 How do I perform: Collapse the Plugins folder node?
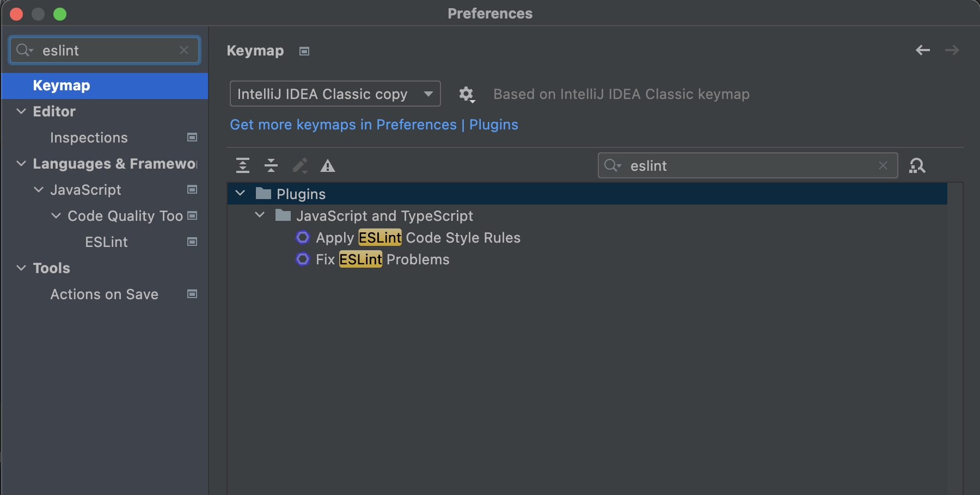240,194
